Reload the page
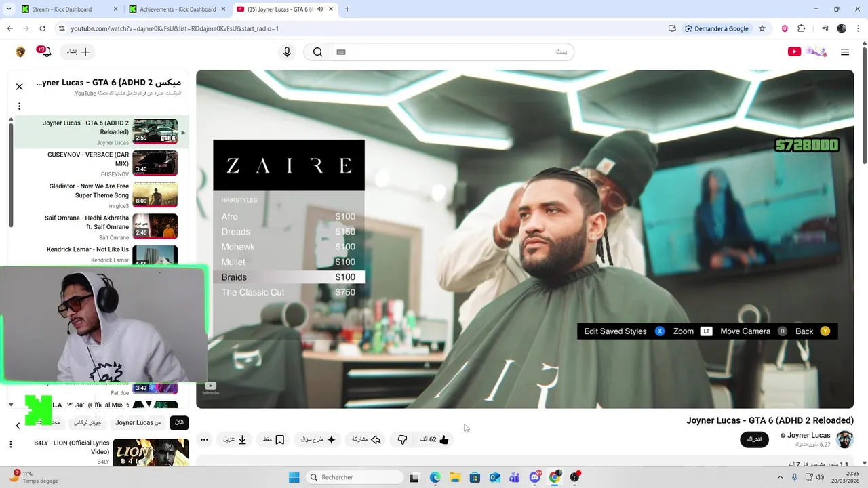 click(x=42, y=28)
